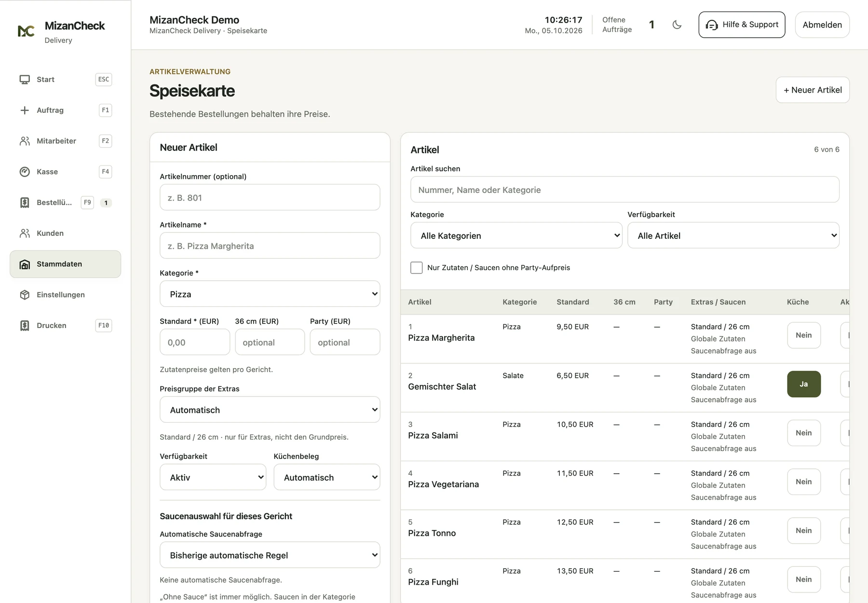Click the Auftrag plus icon
Viewport: 868px width, 603px height.
click(x=25, y=110)
